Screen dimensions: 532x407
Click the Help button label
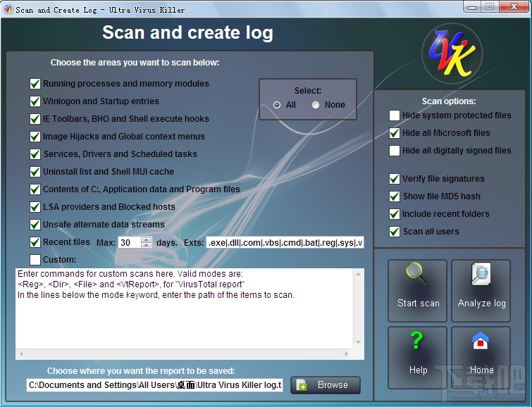point(418,370)
